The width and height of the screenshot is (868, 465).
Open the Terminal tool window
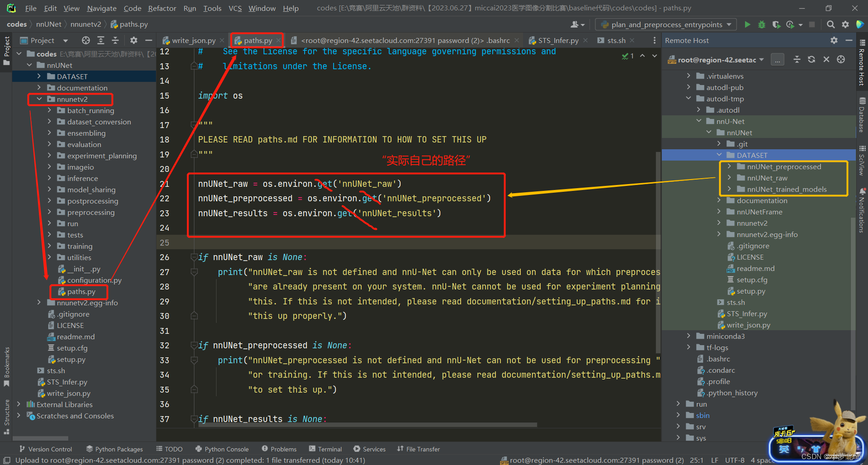tap(325, 449)
